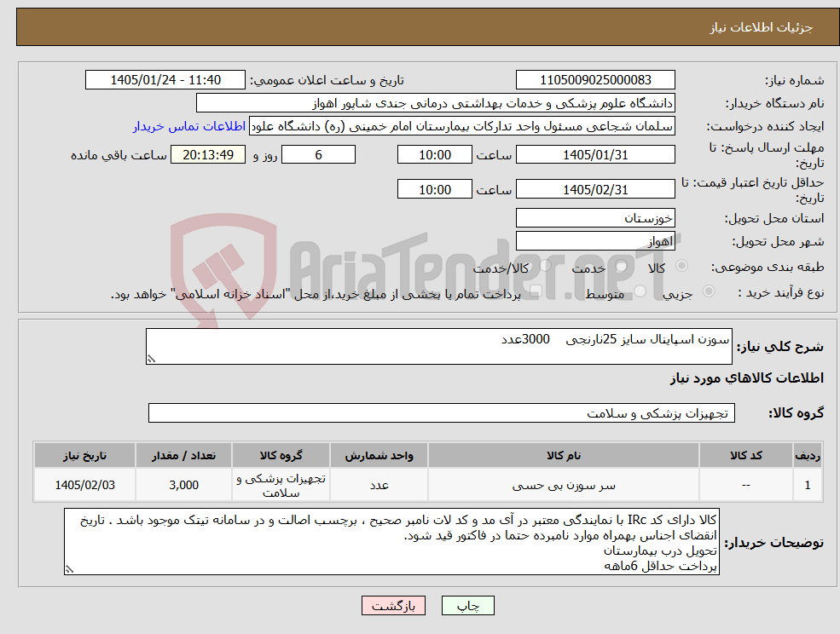Click the item name cell سر سوزن بی حسی
This screenshot has width=840, height=634.
click(564, 485)
